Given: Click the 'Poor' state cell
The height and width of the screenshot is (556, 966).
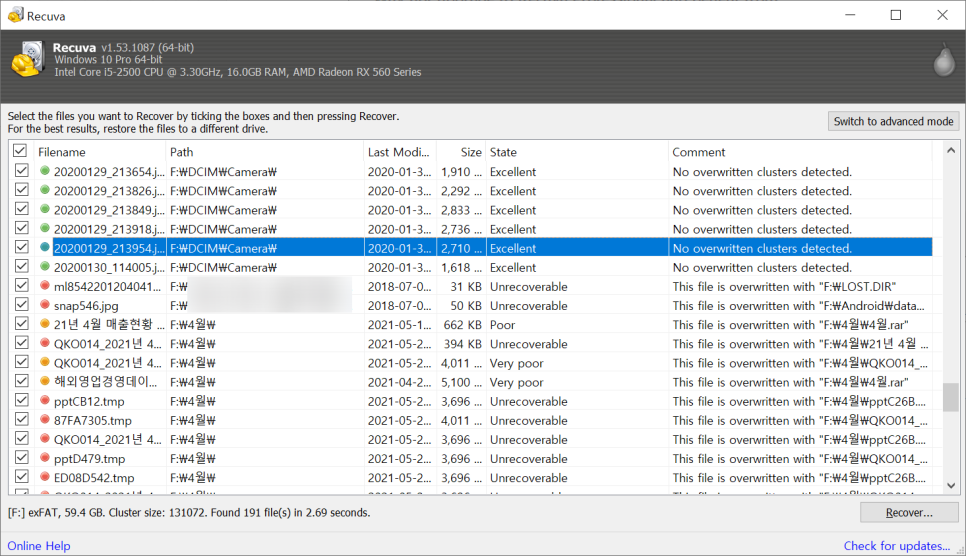Looking at the screenshot, I should coord(502,325).
